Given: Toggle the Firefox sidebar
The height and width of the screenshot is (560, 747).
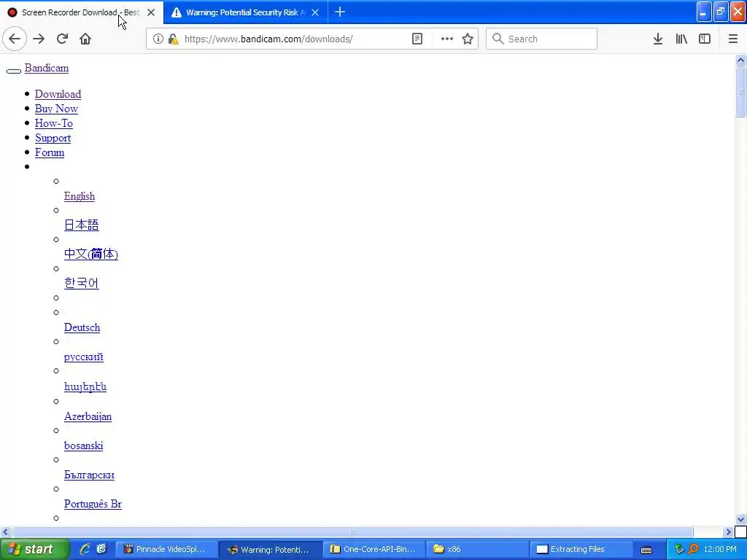Looking at the screenshot, I should click(705, 39).
